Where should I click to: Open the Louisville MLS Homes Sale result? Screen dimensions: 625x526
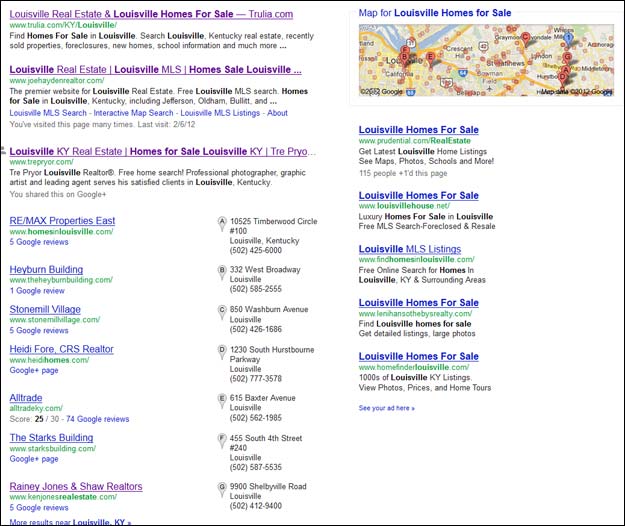155,70
